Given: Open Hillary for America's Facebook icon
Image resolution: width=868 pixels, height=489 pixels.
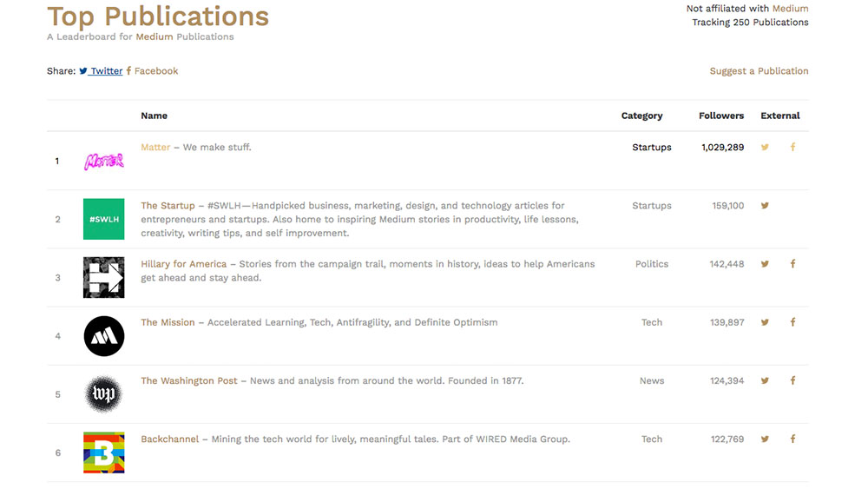Looking at the screenshot, I should pyautogui.click(x=792, y=264).
